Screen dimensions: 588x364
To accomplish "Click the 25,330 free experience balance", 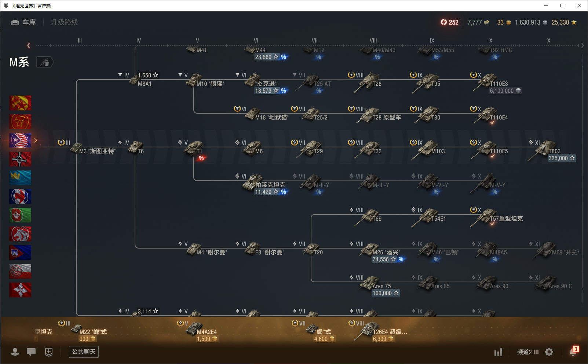I will pyautogui.click(x=564, y=22).
